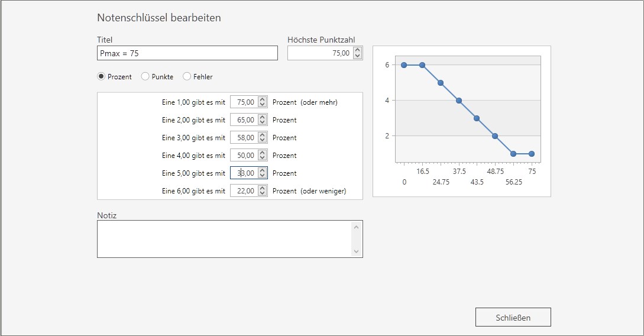The width and height of the screenshot is (644, 336).
Task: Click the Notiz scrollbar down arrow
Action: (356, 251)
